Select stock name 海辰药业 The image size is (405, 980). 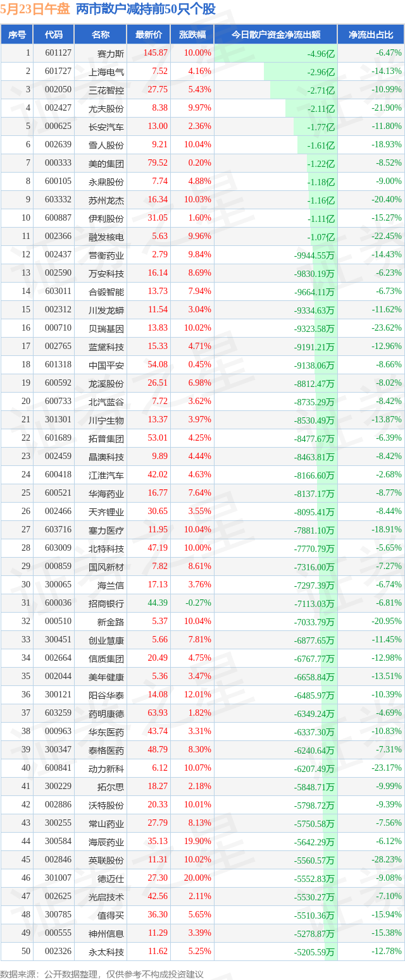pyautogui.click(x=107, y=842)
